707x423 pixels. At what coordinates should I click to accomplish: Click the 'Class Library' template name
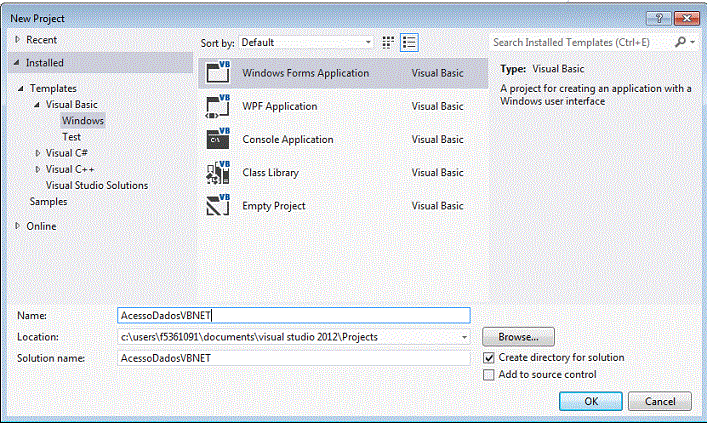pos(271,173)
